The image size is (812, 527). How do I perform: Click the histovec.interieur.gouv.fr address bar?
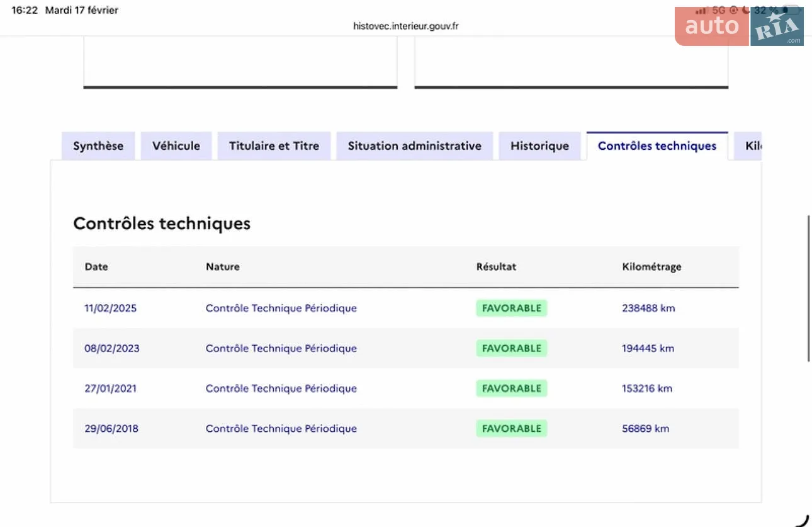click(406, 26)
